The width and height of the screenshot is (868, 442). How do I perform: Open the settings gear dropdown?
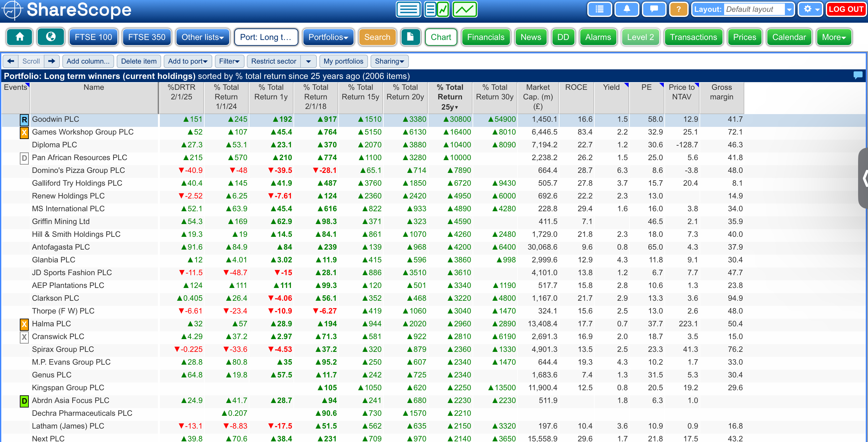[x=811, y=9]
